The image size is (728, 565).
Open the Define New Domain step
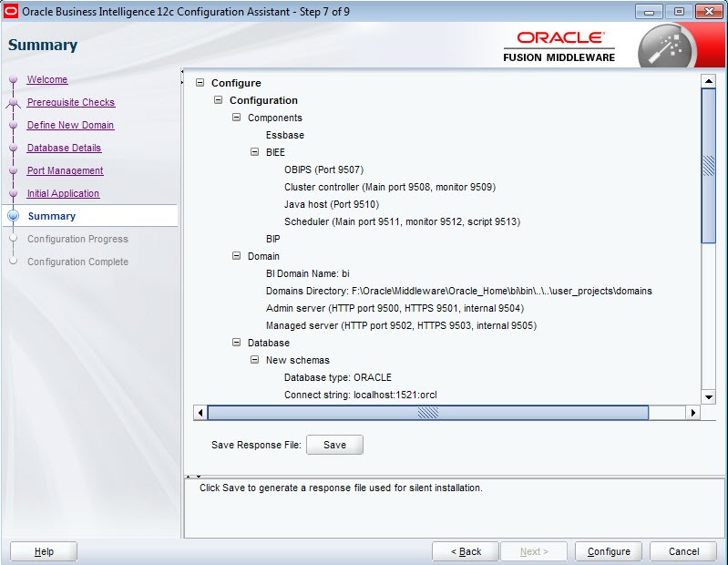click(x=70, y=125)
